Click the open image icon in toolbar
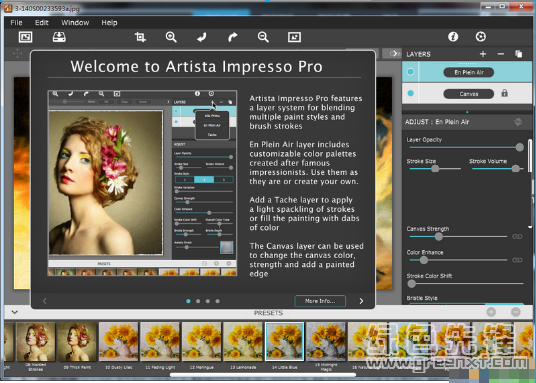Screen dimensions: 536x383 (25, 37)
